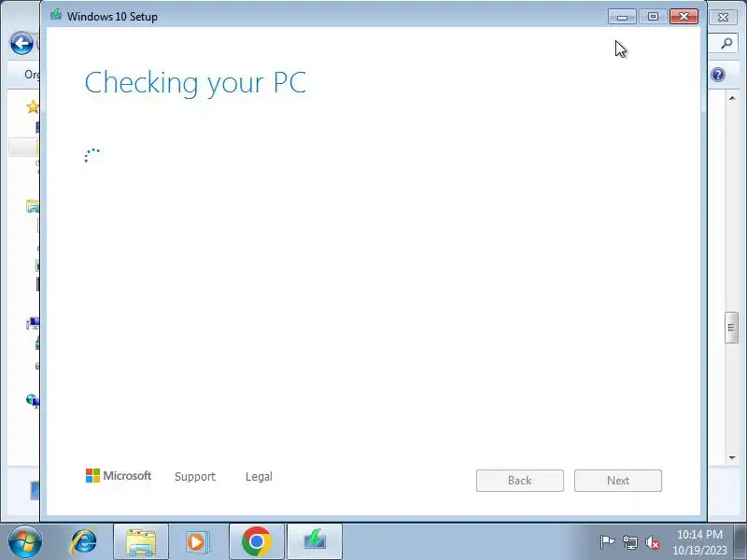The width and height of the screenshot is (747, 560).
Task: Maximize the Windows 10 Setup window
Action: [x=653, y=17]
